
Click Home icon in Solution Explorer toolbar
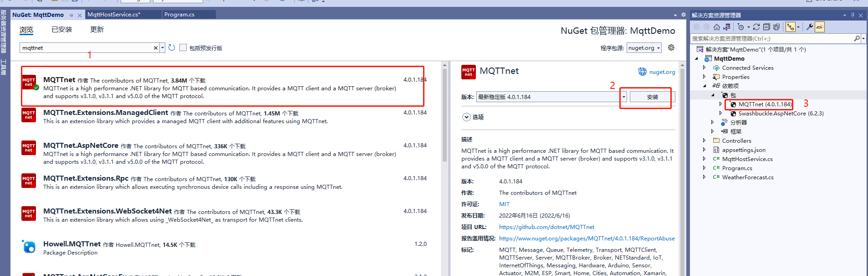pos(717,27)
